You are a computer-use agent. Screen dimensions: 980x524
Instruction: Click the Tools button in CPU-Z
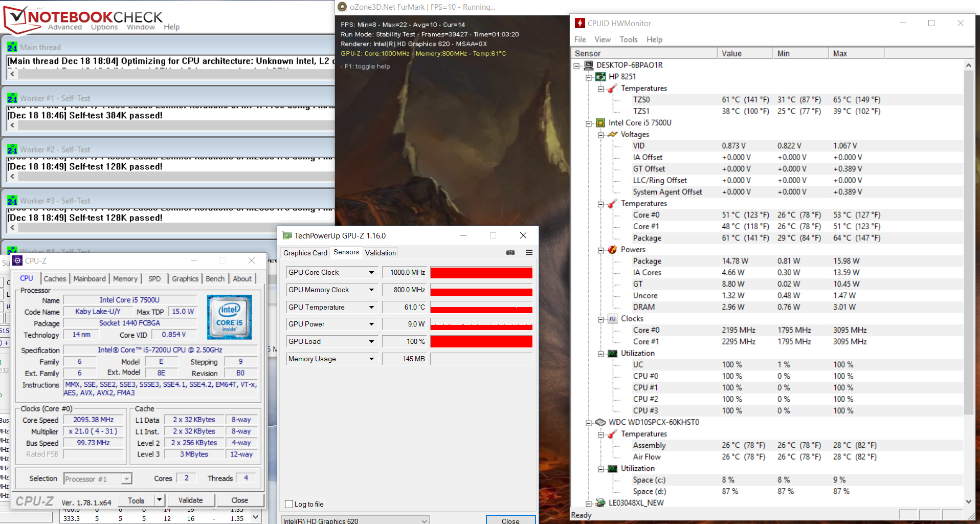point(136,500)
